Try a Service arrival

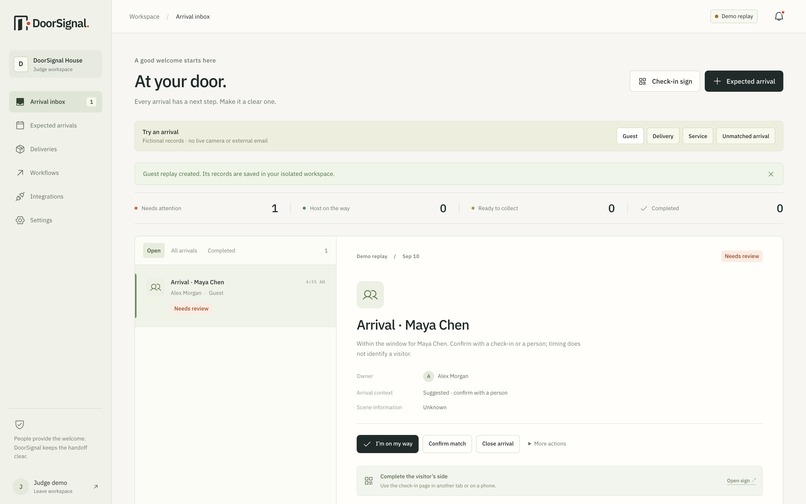[x=698, y=136]
